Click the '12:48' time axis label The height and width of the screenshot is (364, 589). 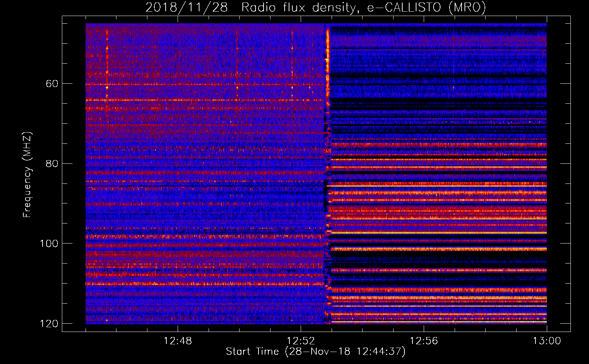coord(178,341)
